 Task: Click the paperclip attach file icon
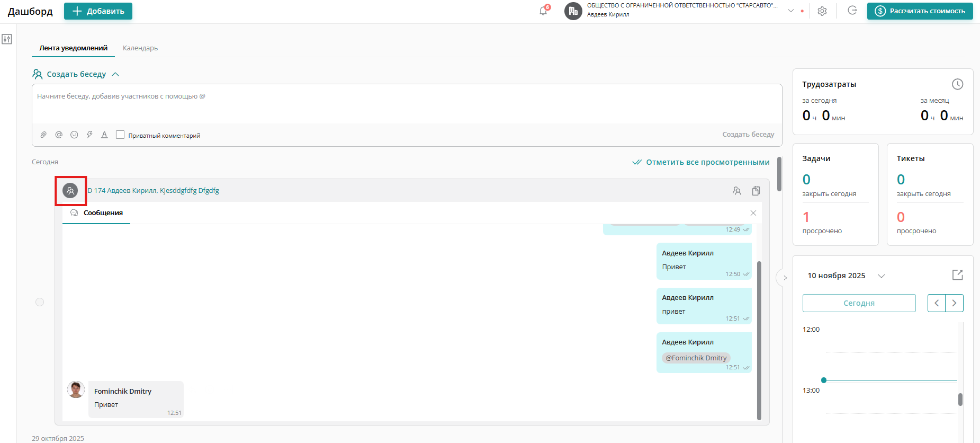pos(43,135)
